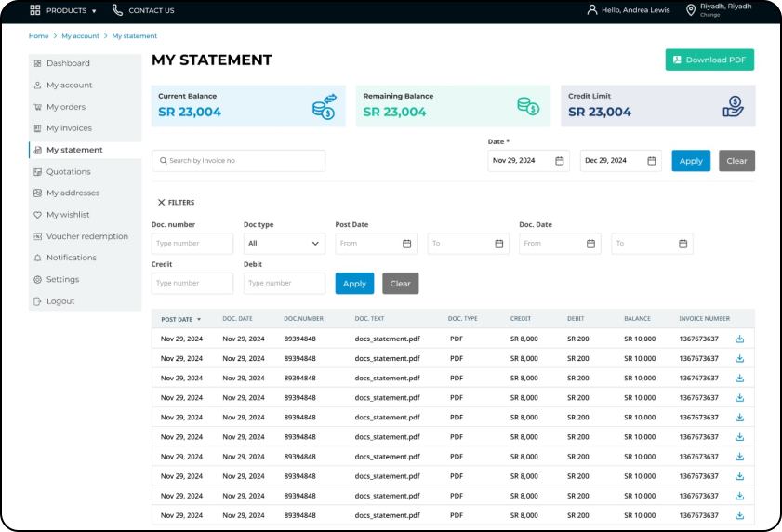Click the Download PDF button
This screenshot has height=532, width=782.
tap(709, 60)
